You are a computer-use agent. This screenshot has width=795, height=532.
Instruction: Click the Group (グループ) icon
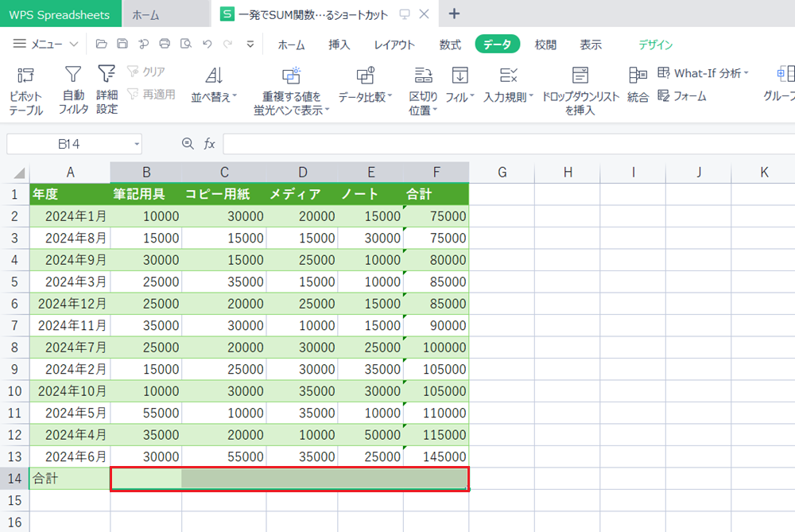click(786, 74)
